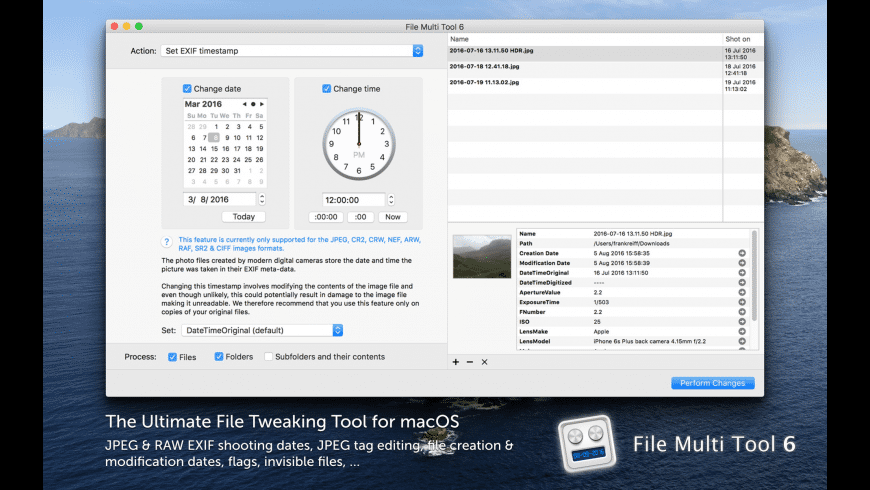Image resolution: width=870 pixels, height=490 pixels.
Task: Select file 2016-07-18 12.41.18.jpg
Action: point(605,69)
